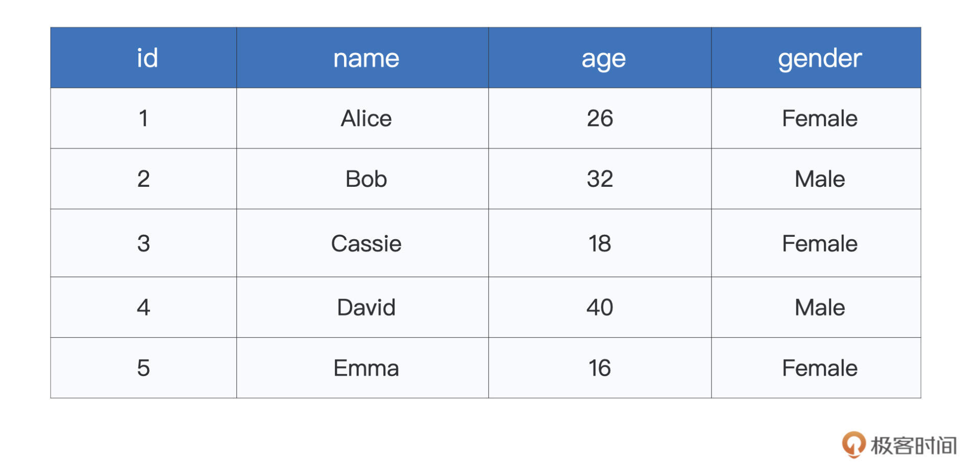Click the Cassie name cell
This screenshot has width=980, height=473.
click(x=366, y=243)
